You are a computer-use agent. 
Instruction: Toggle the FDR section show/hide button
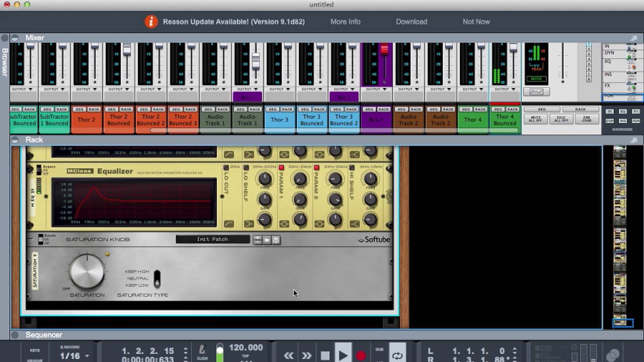coord(636,121)
